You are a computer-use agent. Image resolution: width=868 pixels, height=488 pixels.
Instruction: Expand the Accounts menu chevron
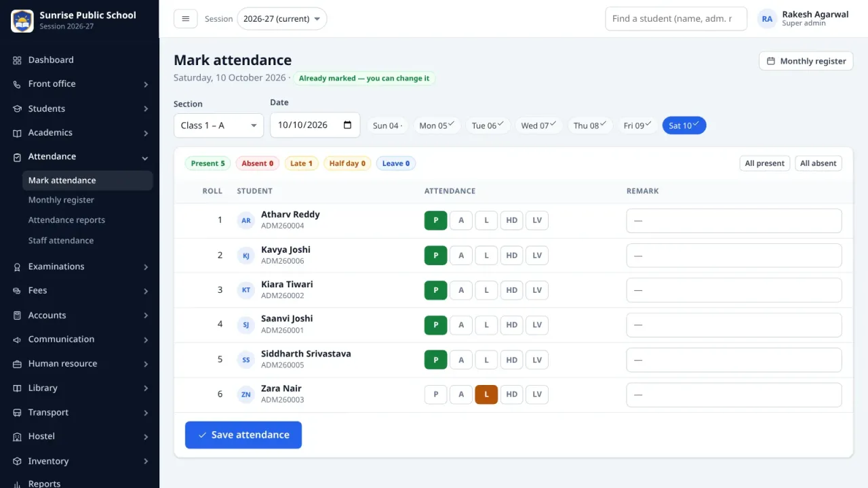146,315
